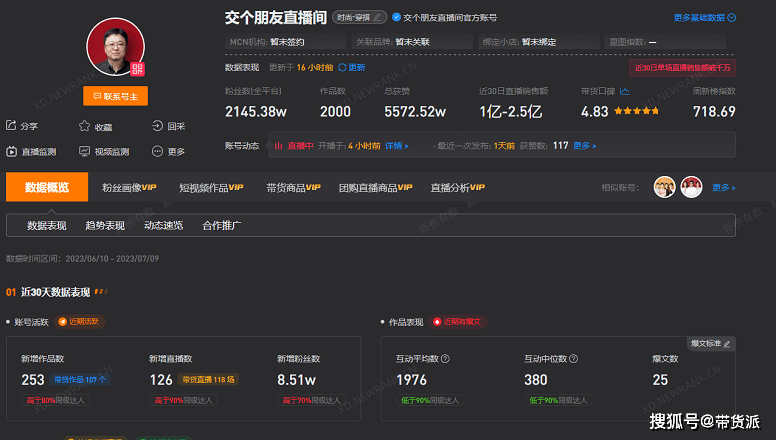Click the 分享 share icon

[x=12, y=127]
